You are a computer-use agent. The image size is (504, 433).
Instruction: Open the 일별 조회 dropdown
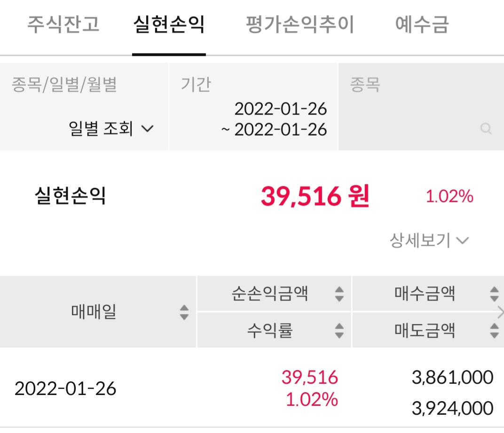click(x=111, y=128)
